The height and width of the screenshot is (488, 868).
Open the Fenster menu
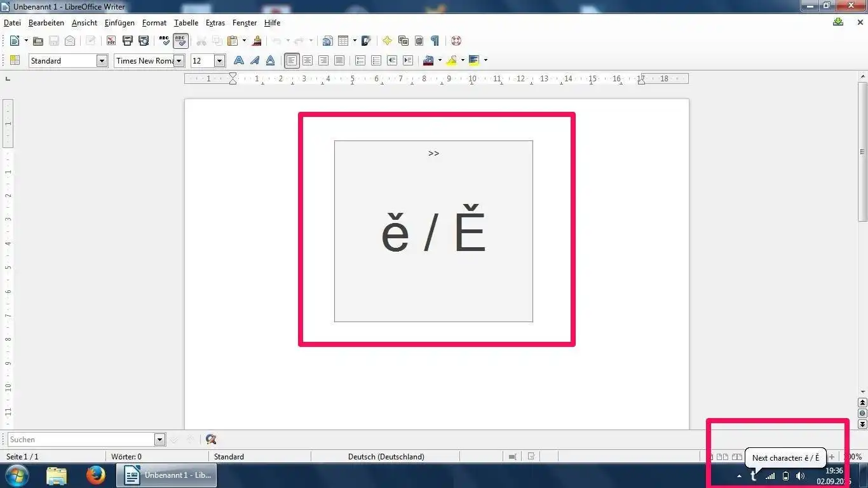245,22
